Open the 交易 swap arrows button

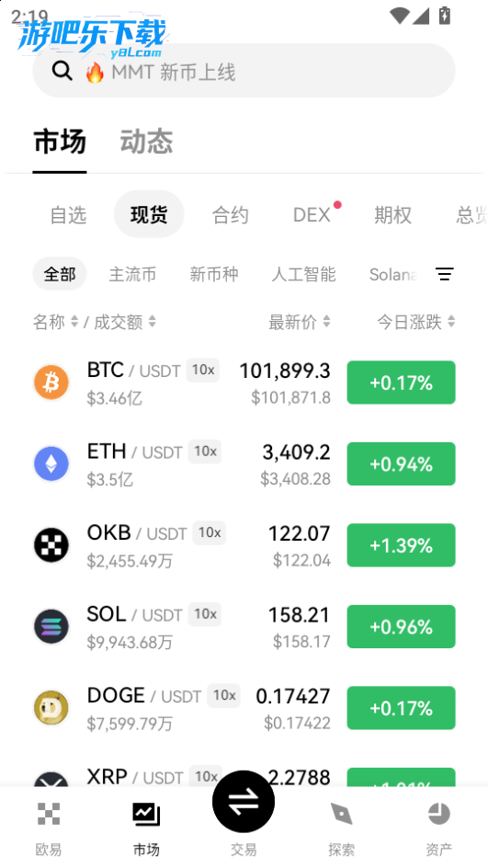point(244,802)
